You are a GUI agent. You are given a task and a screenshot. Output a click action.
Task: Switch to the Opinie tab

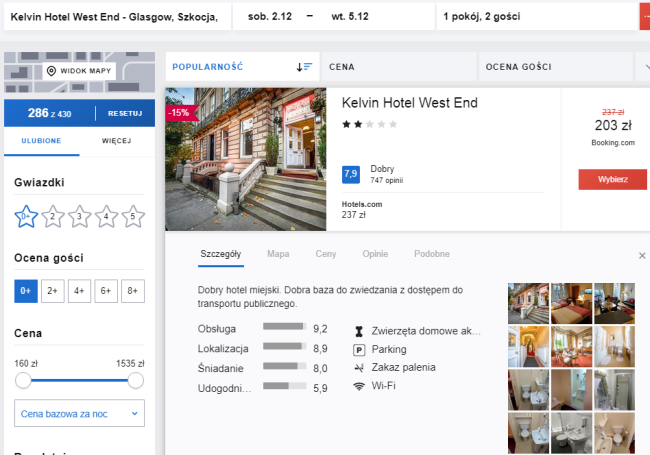(375, 255)
